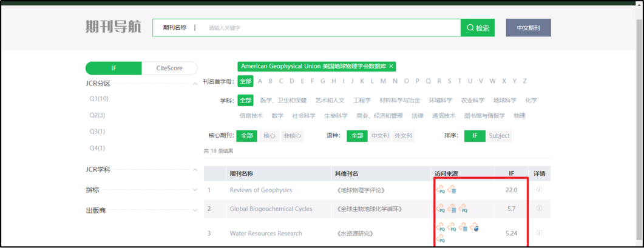Viewport: 644px width, 248px height.
Task: Choose the 环境科学 subject
Action: (x=441, y=100)
